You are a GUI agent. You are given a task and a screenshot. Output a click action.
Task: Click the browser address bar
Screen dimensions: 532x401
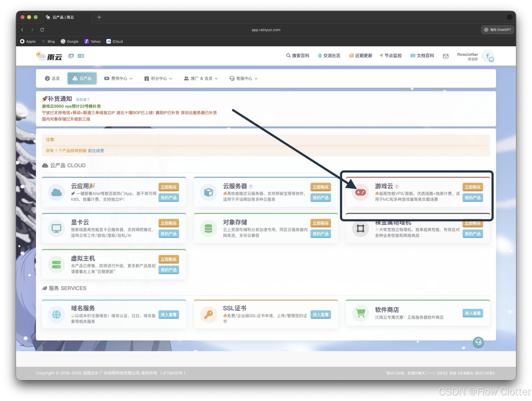tap(266, 30)
